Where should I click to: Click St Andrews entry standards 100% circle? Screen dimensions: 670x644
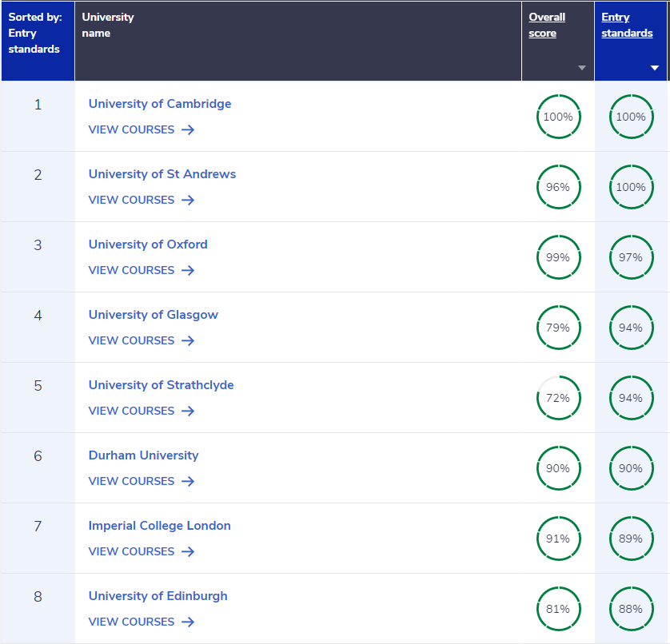pos(631,187)
